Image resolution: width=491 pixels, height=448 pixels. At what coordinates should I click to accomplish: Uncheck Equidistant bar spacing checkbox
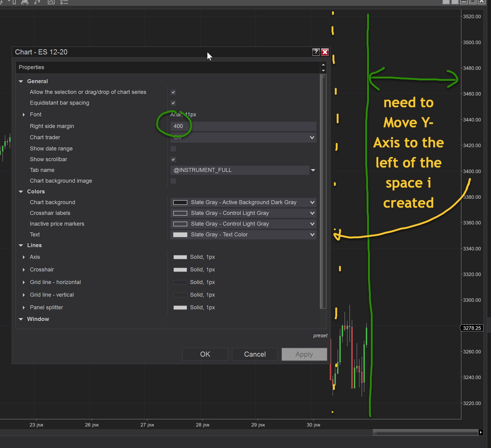173,103
